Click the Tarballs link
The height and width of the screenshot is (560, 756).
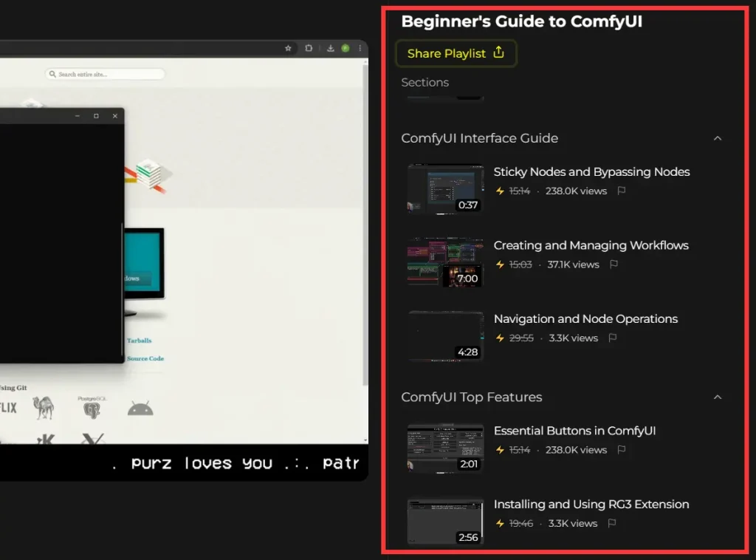click(x=139, y=341)
